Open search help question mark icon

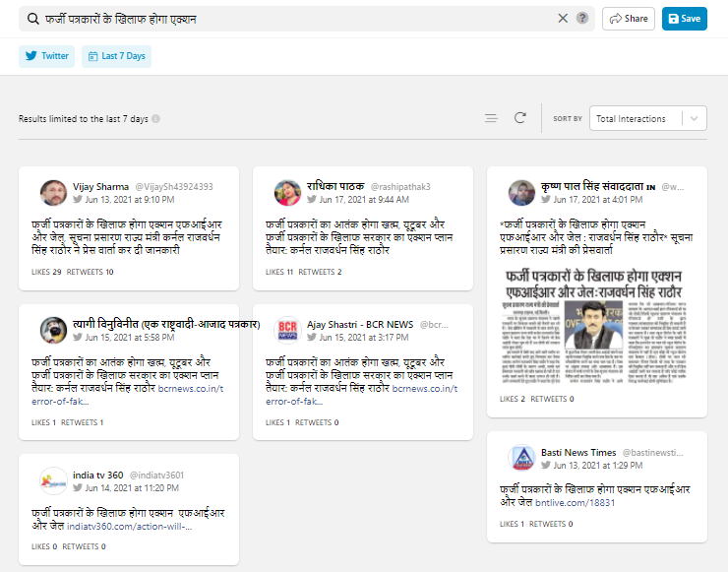tap(582, 18)
